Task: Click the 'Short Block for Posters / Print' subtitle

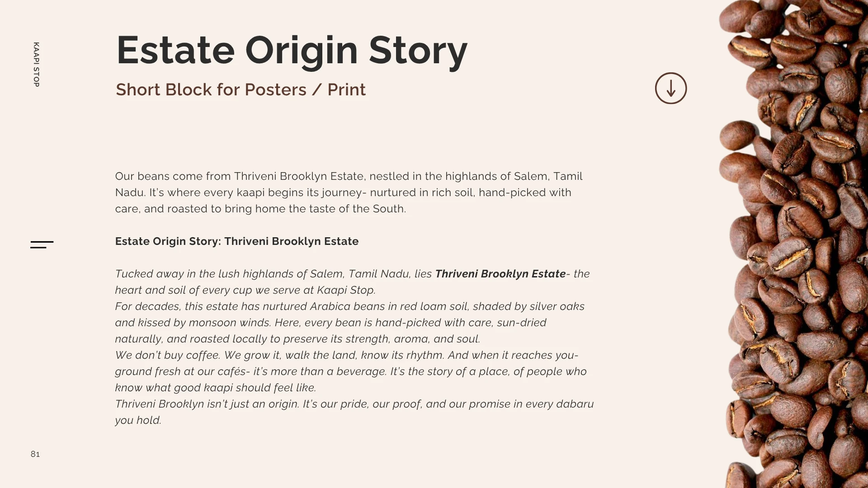Action: click(x=241, y=90)
